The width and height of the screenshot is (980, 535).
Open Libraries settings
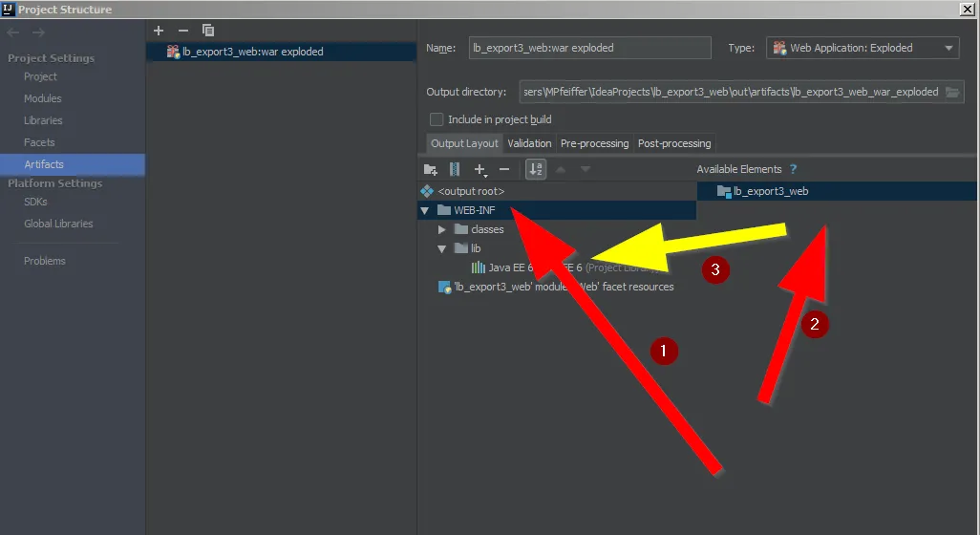43,120
